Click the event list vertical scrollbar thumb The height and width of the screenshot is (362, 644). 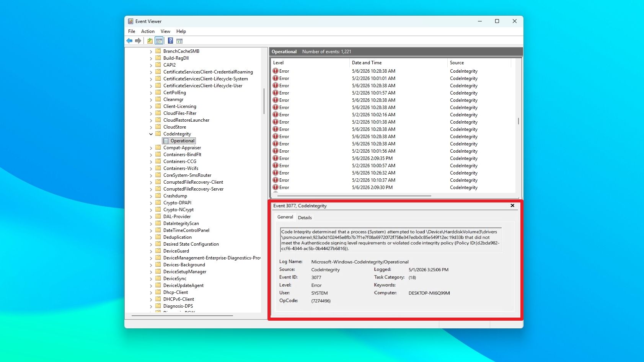click(x=518, y=121)
